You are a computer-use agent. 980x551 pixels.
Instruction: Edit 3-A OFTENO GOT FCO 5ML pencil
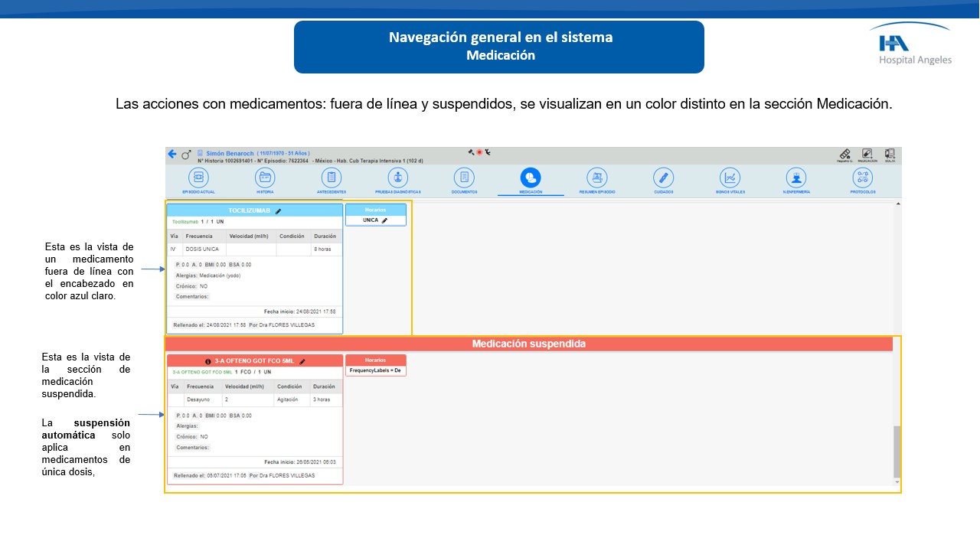pos(302,361)
